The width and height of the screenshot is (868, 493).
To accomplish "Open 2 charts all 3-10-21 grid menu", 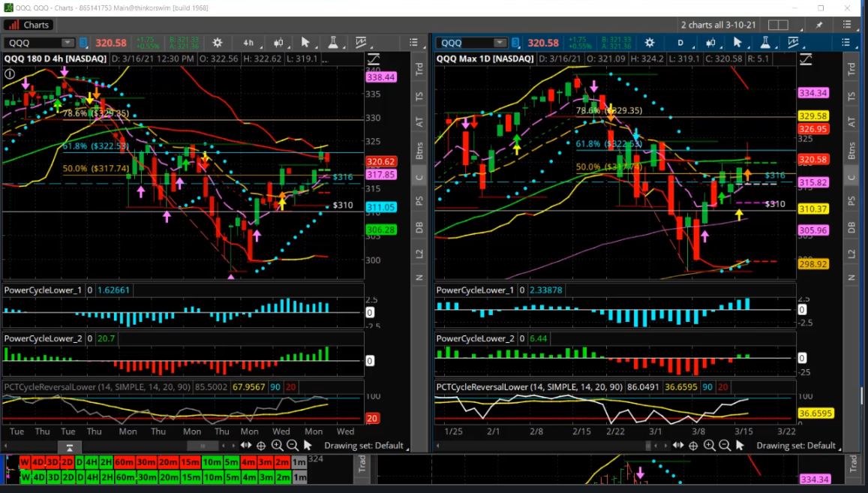I will pyautogui.click(x=718, y=25).
